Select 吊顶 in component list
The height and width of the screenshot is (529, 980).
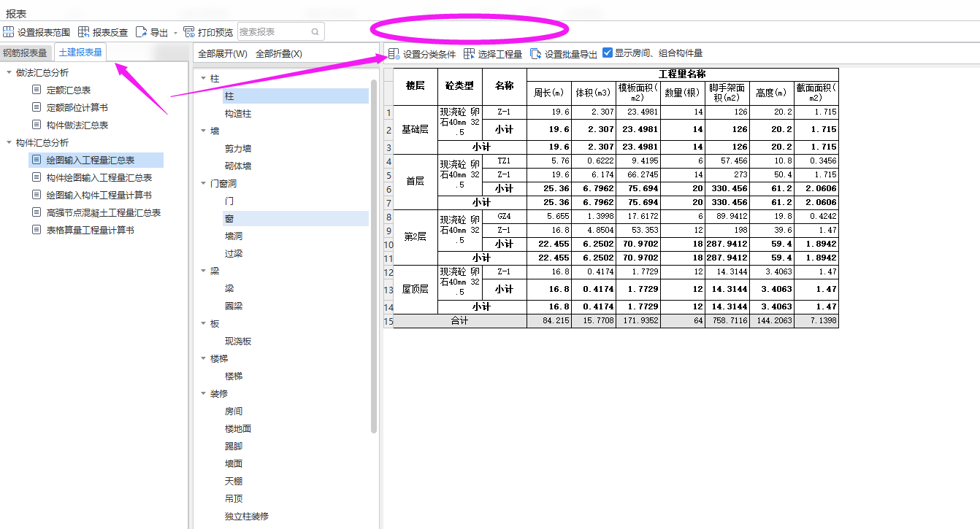pyautogui.click(x=234, y=499)
